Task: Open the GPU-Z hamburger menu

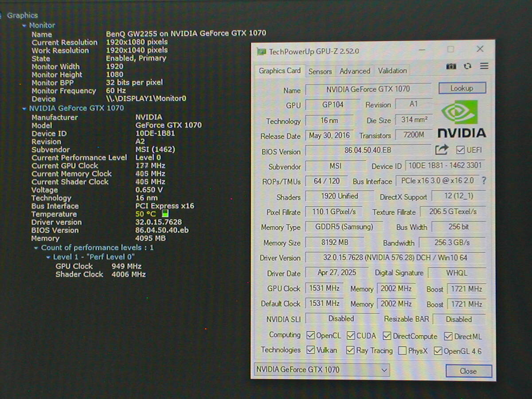Action: click(x=484, y=66)
